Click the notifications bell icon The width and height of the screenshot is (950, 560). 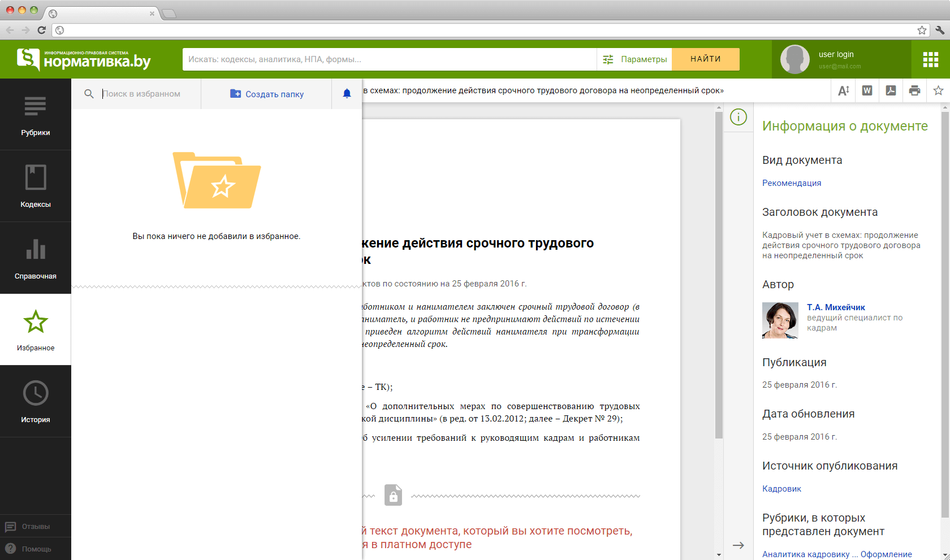pos(347,94)
